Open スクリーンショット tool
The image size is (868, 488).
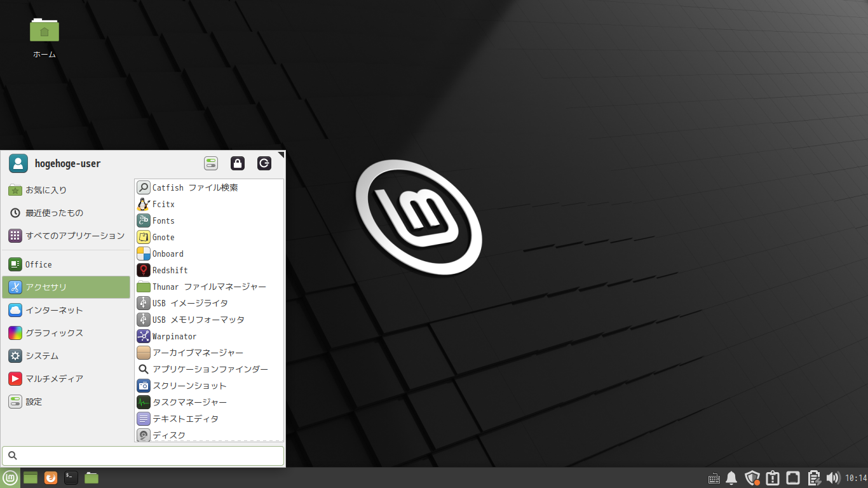pyautogui.click(x=209, y=386)
